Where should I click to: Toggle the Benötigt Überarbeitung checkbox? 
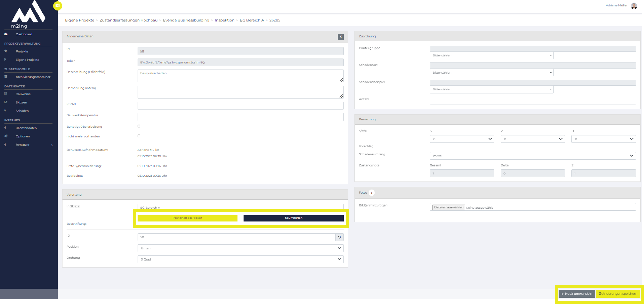pos(139,126)
